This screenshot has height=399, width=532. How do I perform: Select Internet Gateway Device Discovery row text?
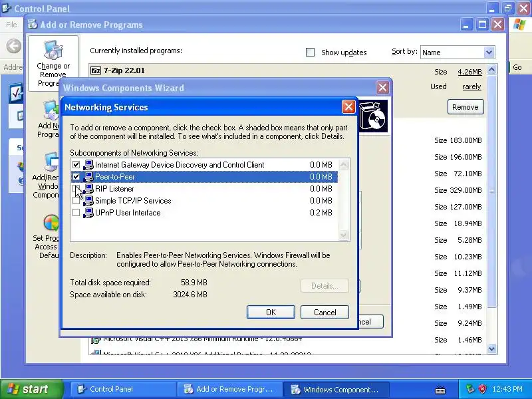coord(180,165)
